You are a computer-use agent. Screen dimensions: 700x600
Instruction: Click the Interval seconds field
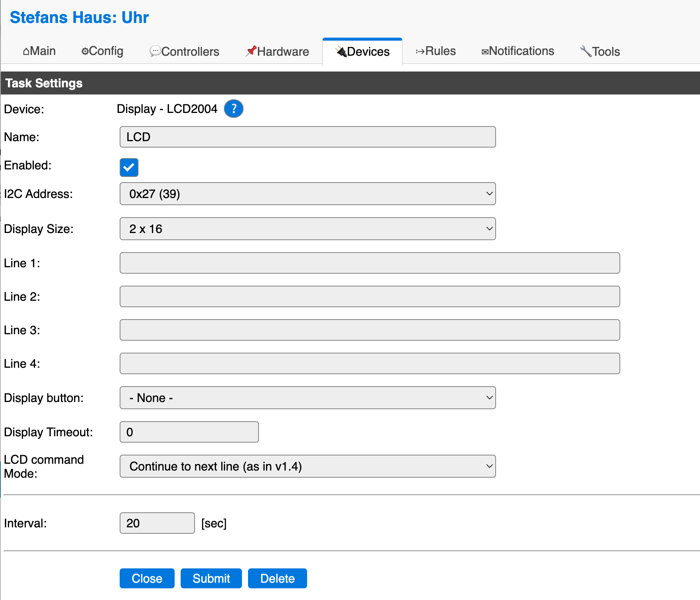click(x=157, y=523)
